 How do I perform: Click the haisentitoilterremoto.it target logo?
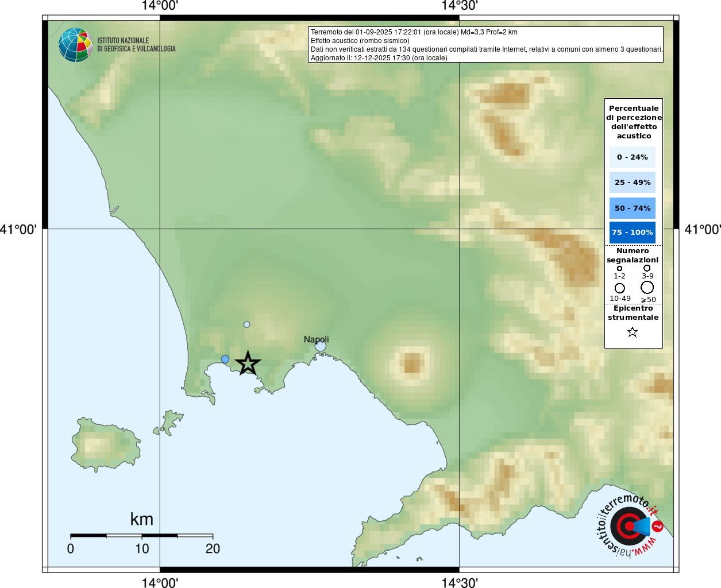pos(629,525)
